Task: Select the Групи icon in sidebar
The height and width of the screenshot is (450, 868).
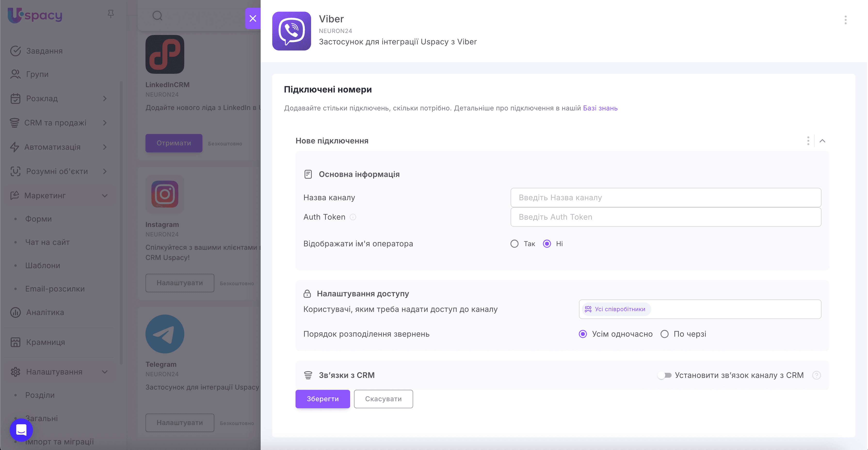Action: (x=15, y=74)
